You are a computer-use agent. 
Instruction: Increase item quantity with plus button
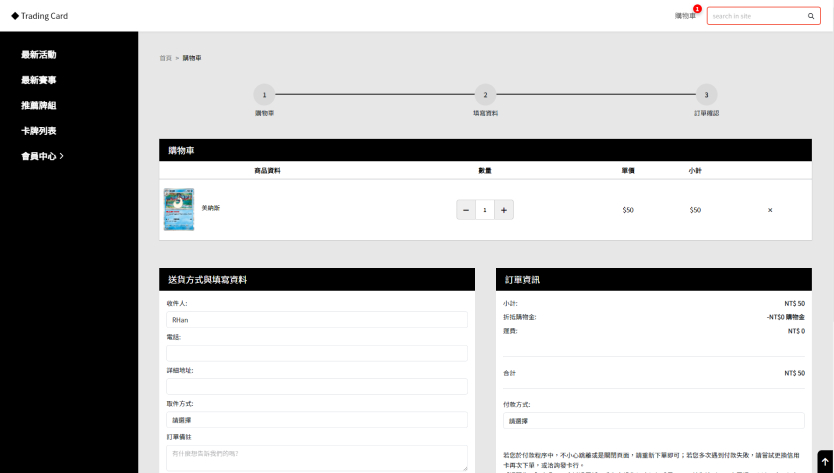pyautogui.click(x=504, y=210)
